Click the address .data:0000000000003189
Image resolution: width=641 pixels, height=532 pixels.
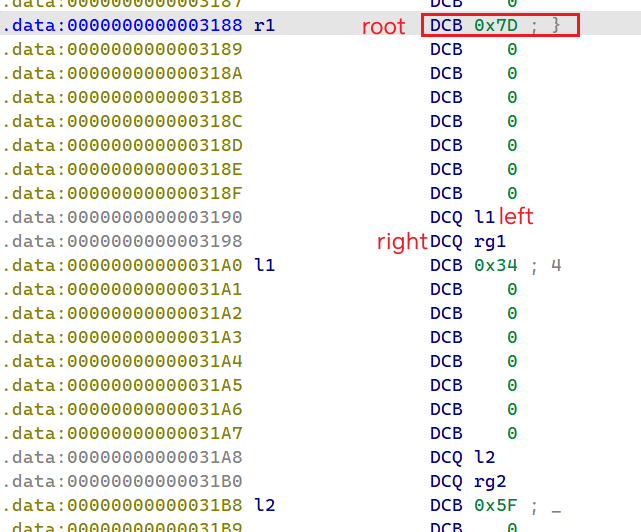[121, 49]
